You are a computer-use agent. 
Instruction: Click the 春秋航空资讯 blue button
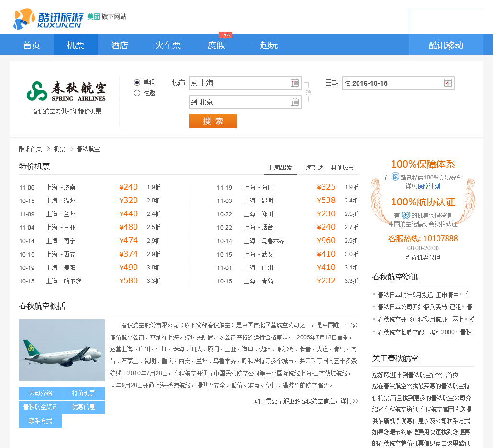40,407
